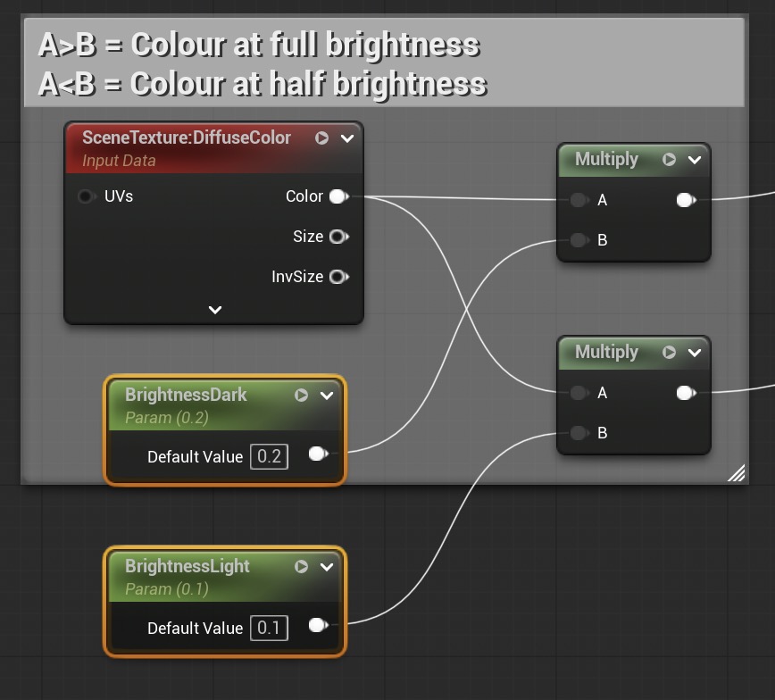
Task: Click the SceneTexture Color output pin
Action: coord(338,196)
